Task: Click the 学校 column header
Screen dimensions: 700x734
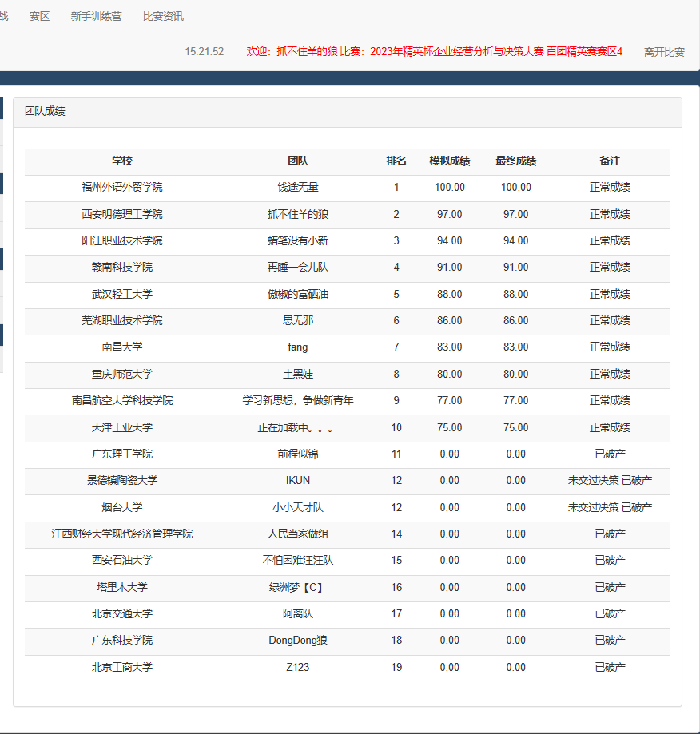Action: pyautogui.click(x=122, y=161)
